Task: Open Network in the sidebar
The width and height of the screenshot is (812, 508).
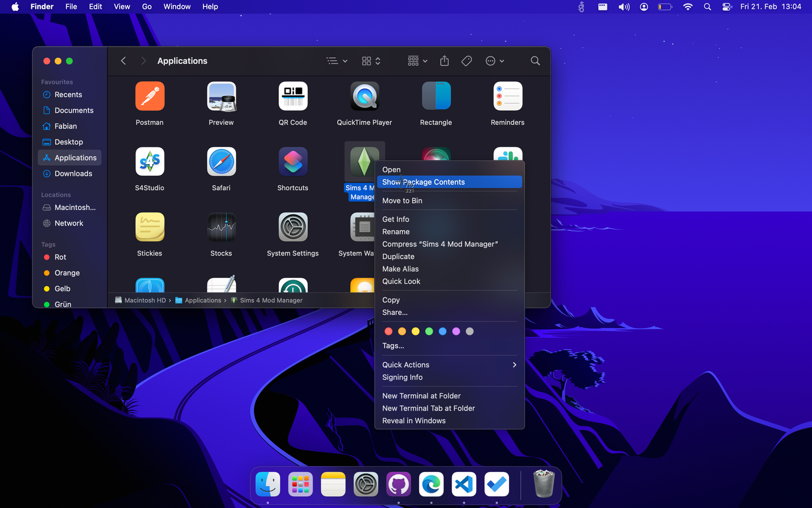Action: coord(70,223)
